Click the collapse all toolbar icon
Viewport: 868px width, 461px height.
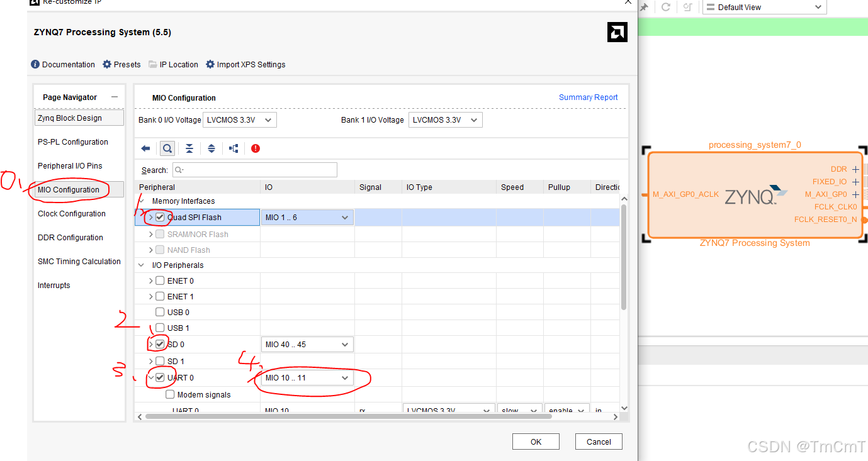click(189, 148)
